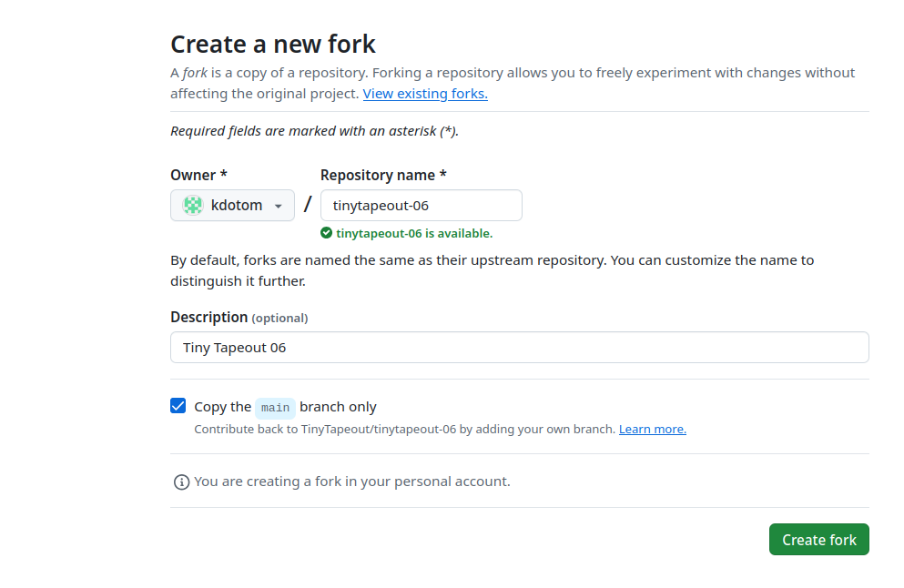This screenshot has height=588, width=904.
Task: Open the View existing forks link
Action: pyautogui.click(x=425, y=94)
